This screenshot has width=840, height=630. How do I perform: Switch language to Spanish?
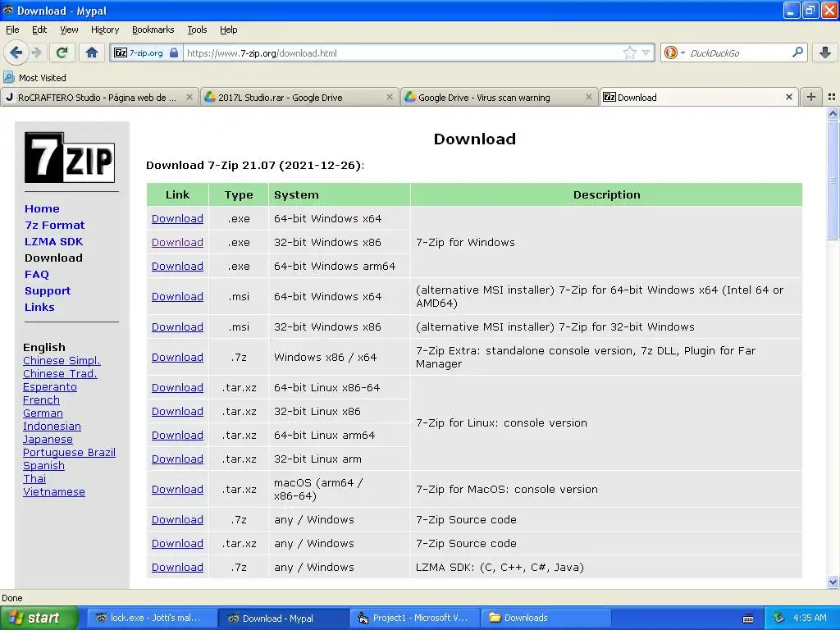point(43,466)
